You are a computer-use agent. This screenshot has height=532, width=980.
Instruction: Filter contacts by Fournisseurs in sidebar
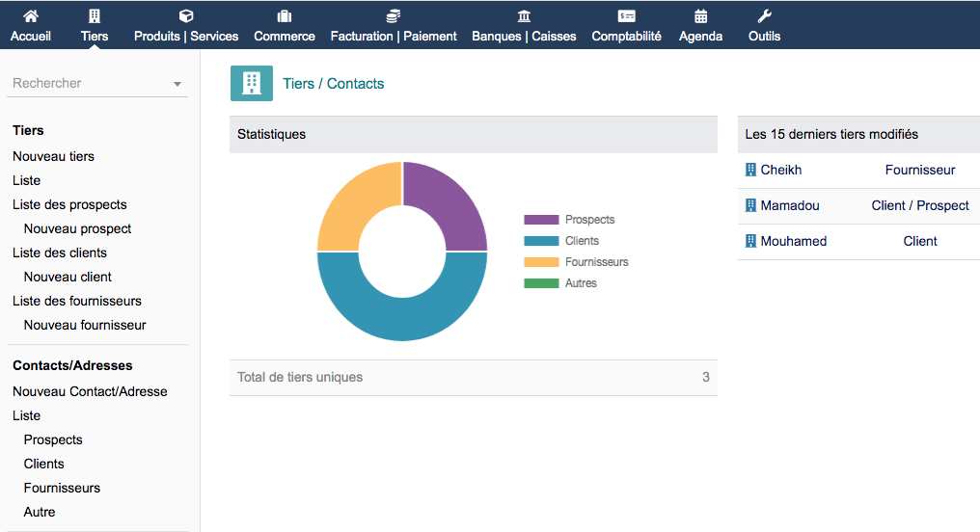[x=62, y=488]
